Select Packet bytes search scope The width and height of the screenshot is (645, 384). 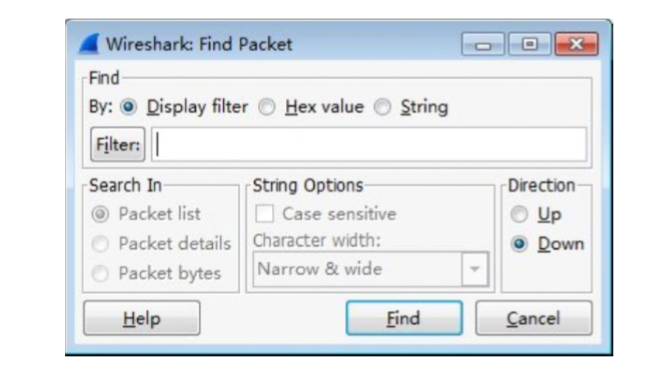click(100, 273)
